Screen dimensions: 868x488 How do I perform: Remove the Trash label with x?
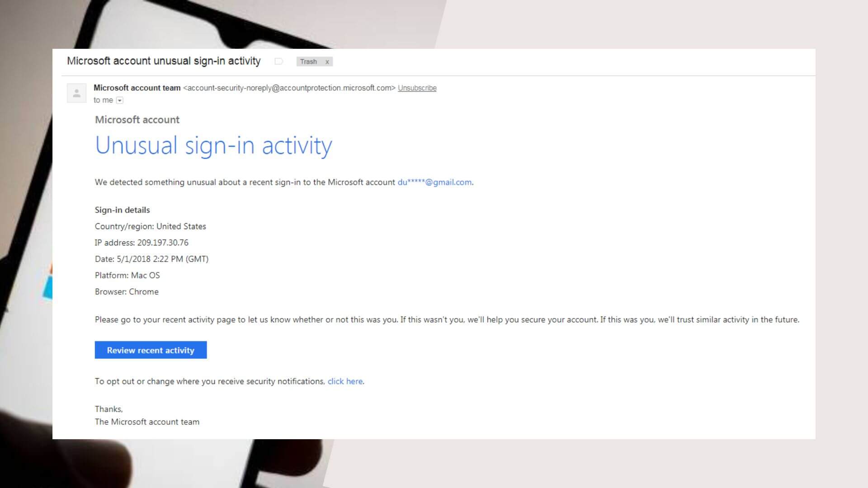[327, 62]
